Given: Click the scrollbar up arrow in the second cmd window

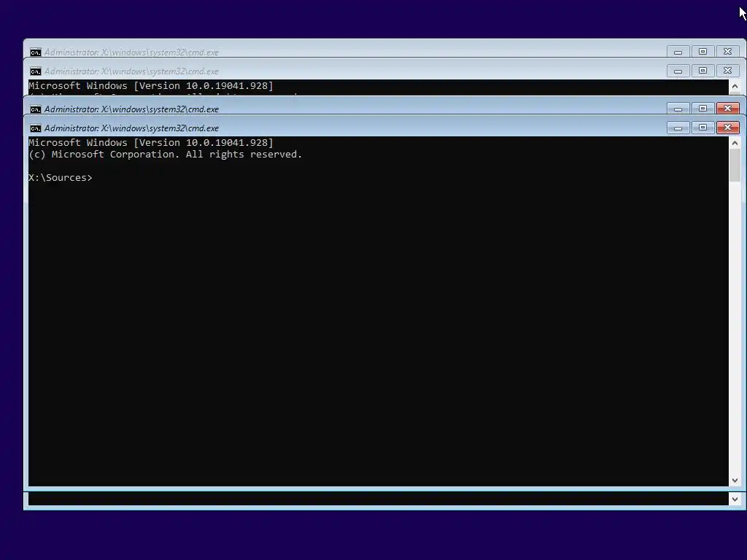Looking at the screenshot, I should (735, 87).
